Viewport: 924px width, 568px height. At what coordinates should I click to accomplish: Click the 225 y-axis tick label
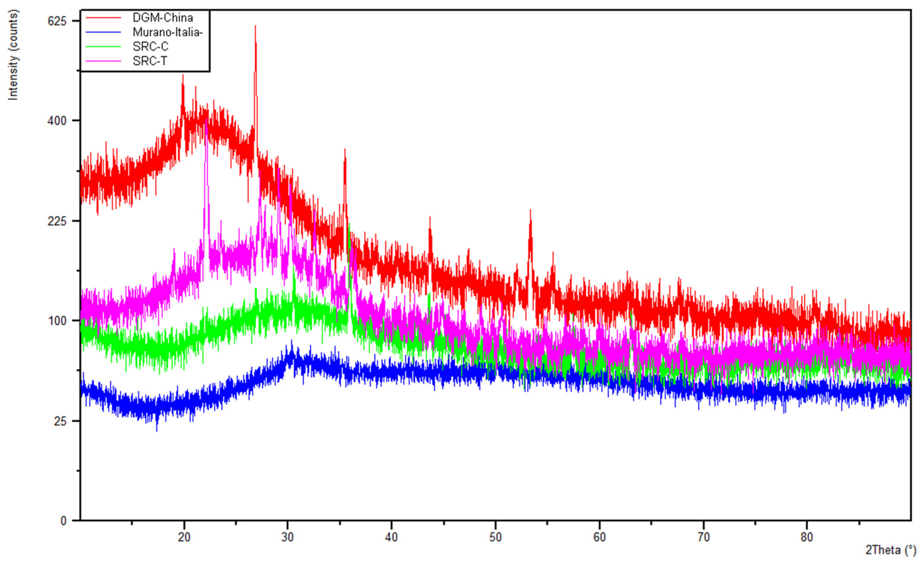pos(57,221)
